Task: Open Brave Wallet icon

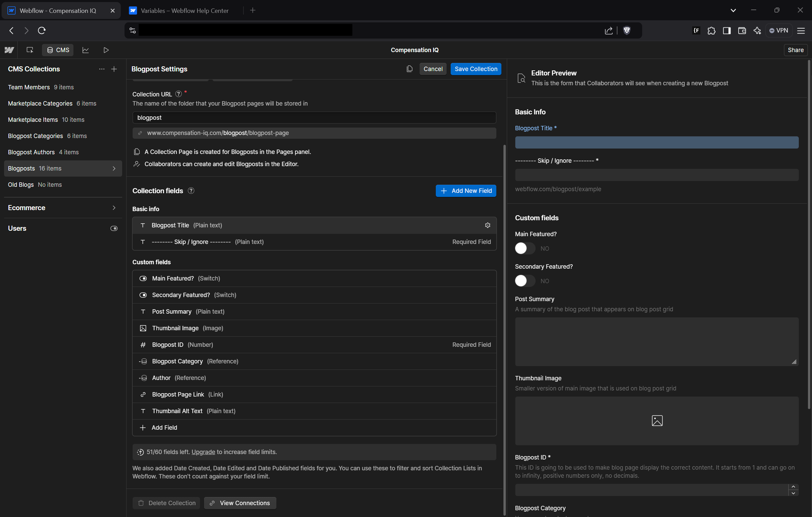Action: 742,30
